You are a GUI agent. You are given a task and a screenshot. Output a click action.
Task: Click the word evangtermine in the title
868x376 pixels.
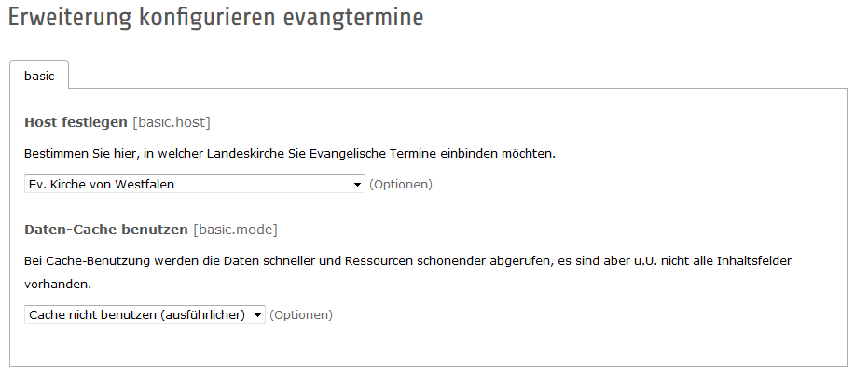pos(353,17)
